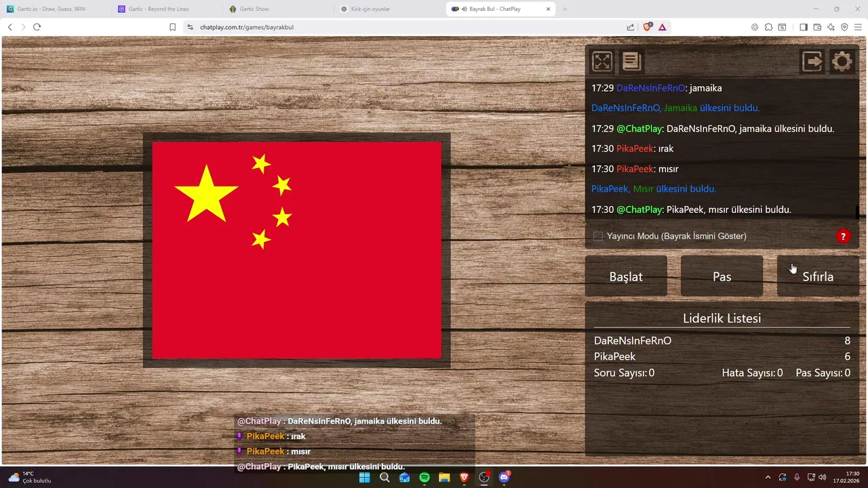Click 'PikaPeek, Mısır ülkesini buldu.' blue line

tap(654, 189)
